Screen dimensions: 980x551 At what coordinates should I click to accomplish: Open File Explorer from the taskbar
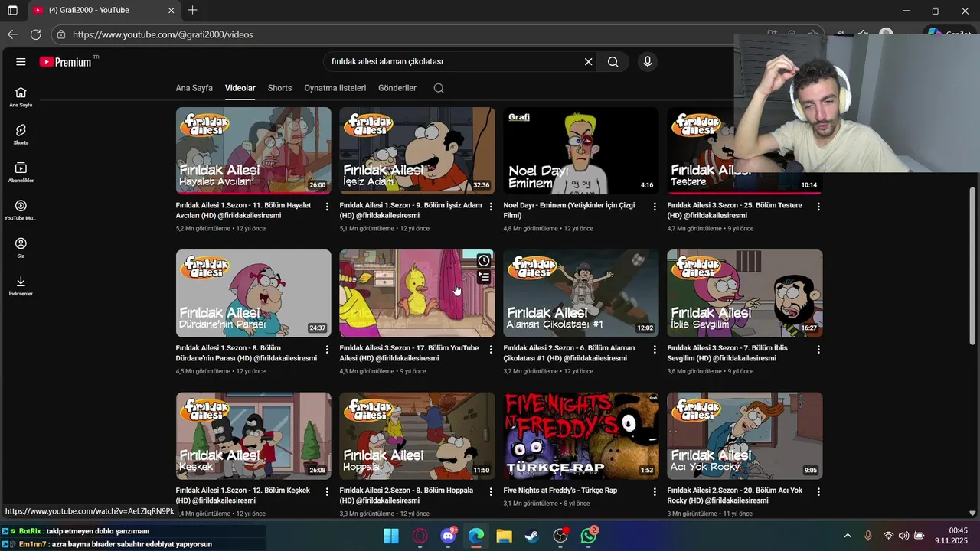pyautogui.click(x=504, y=536)
